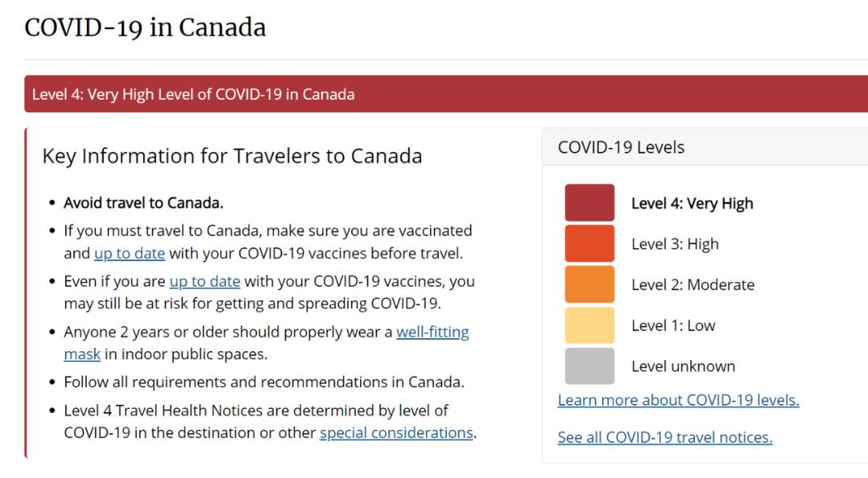The height and width of the screenshot is (478, 868).
Task: Click the 'Level 4: Very High' legend label
Action: 692,203
